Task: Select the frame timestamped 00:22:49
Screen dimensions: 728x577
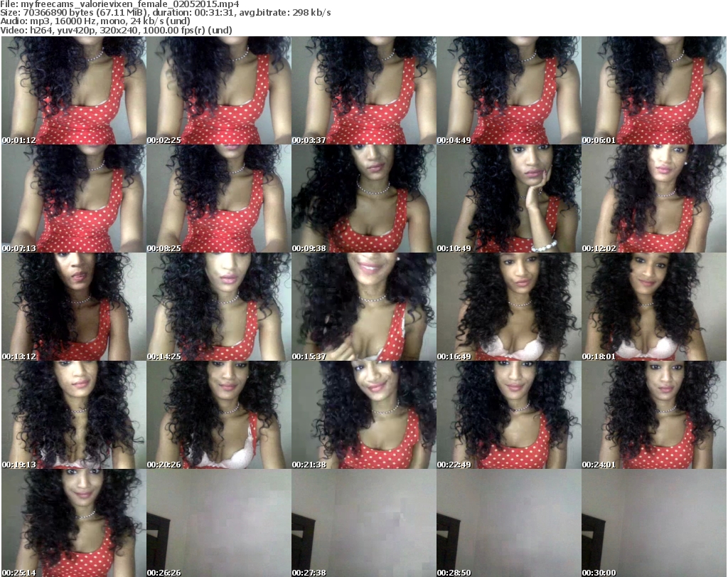Action: 509,415
